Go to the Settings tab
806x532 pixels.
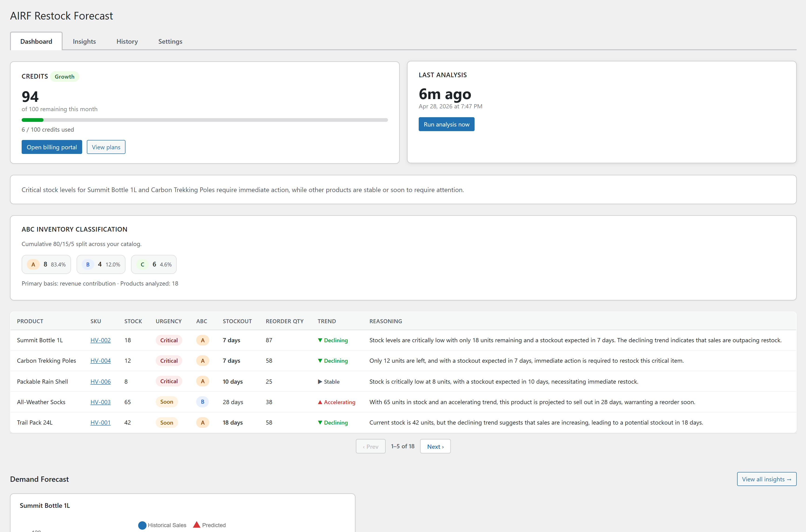[170, 41]
